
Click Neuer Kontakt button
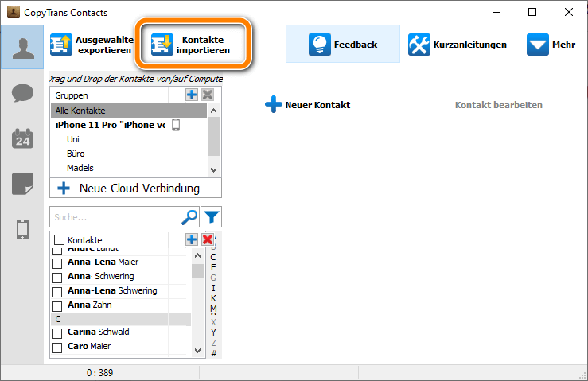click(307, 105)
